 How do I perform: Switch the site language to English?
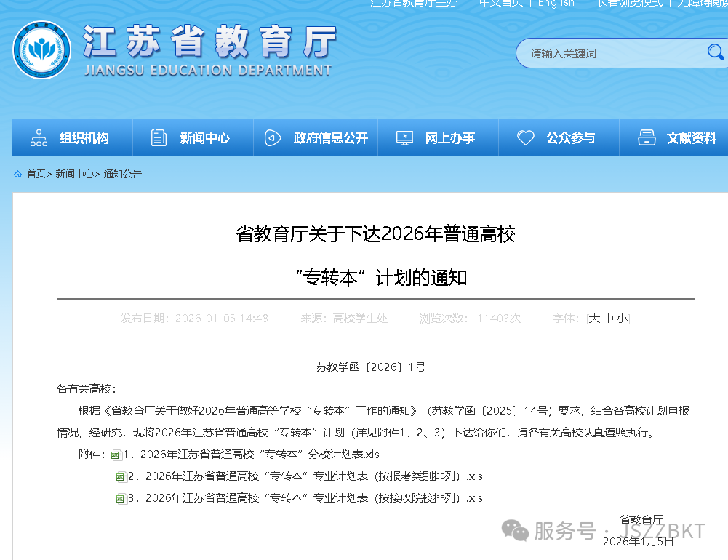pos(556,4)
